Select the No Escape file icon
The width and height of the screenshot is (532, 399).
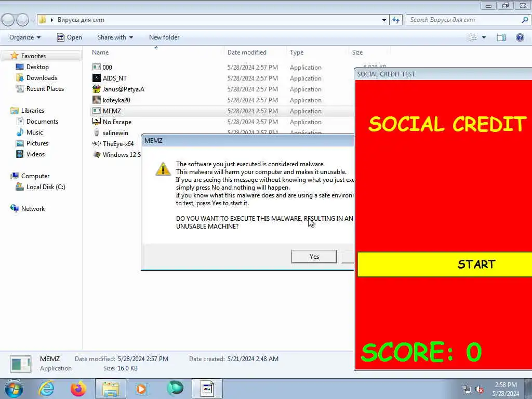[x=96, y=122]
